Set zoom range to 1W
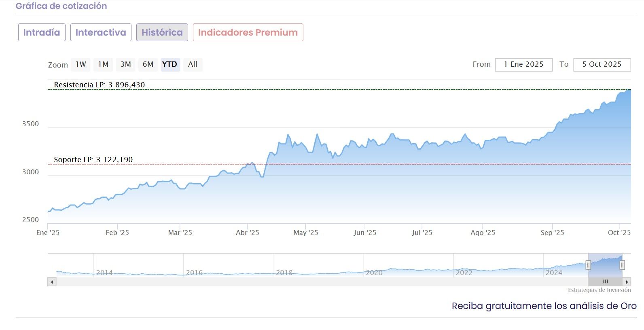644x330 pixels. [81, 64]
